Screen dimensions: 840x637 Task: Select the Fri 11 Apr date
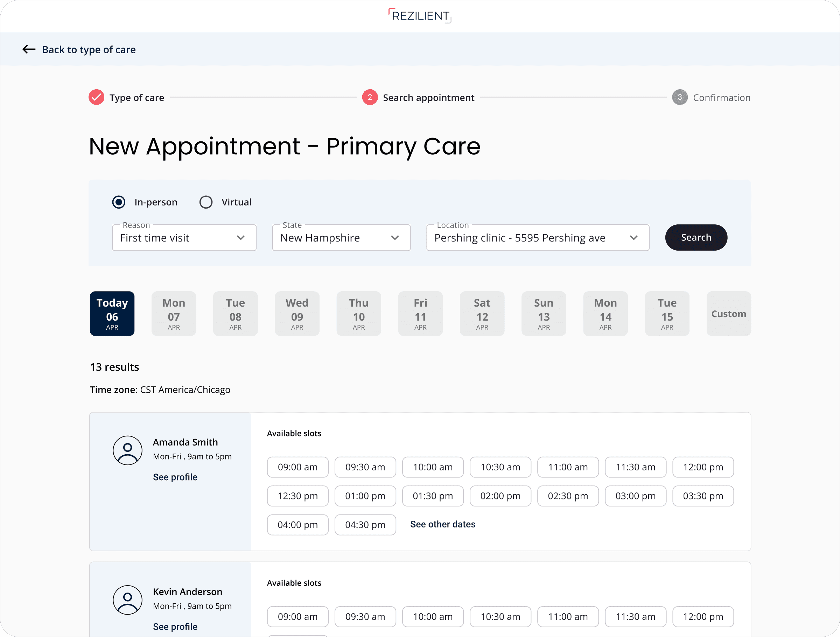click(420, 314)
